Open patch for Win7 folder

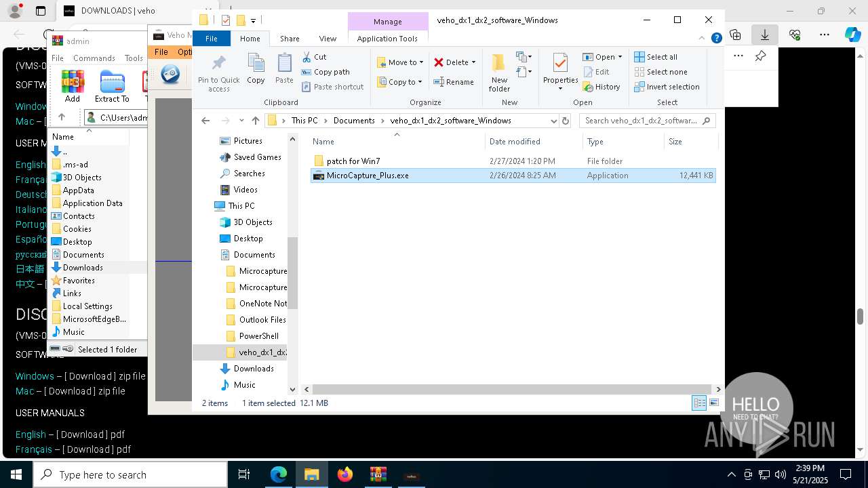(x=353, y=161)
